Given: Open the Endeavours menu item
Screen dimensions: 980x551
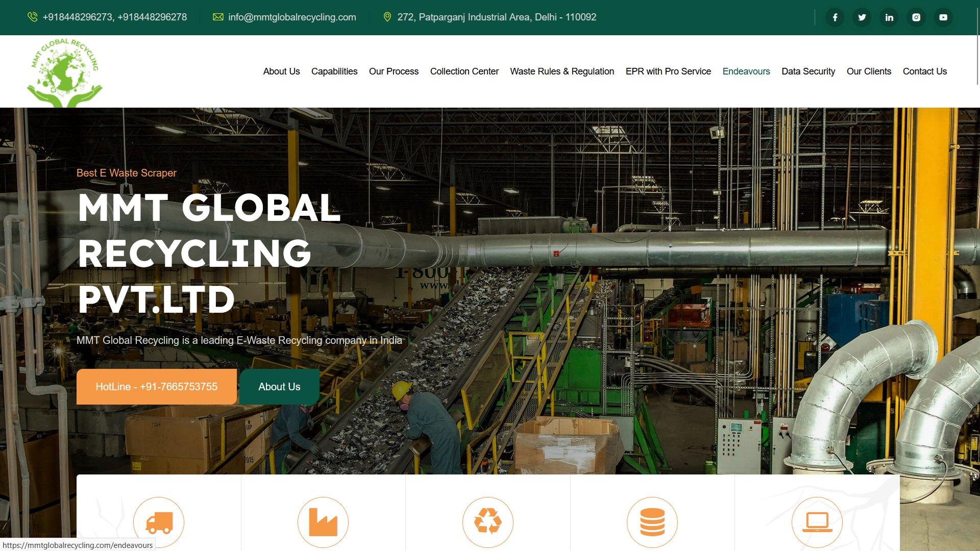Looking at the screenshot, I should point(746,71).
